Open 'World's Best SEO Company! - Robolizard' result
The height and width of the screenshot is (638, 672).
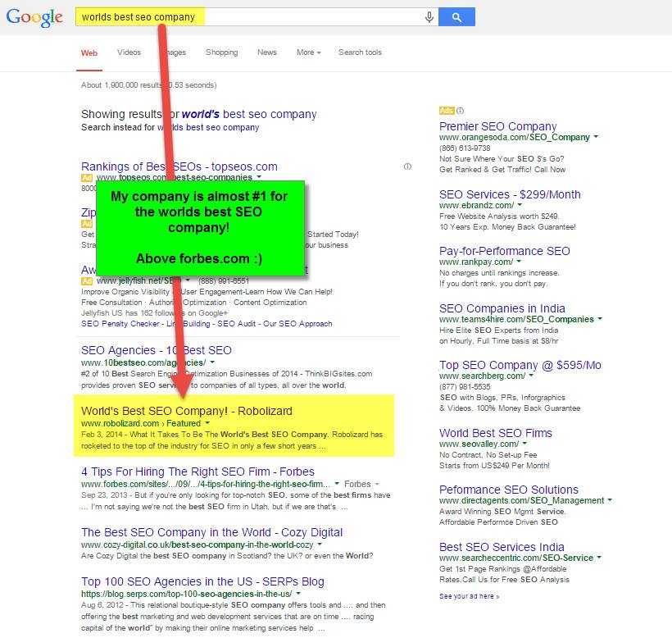coord(186,411)
